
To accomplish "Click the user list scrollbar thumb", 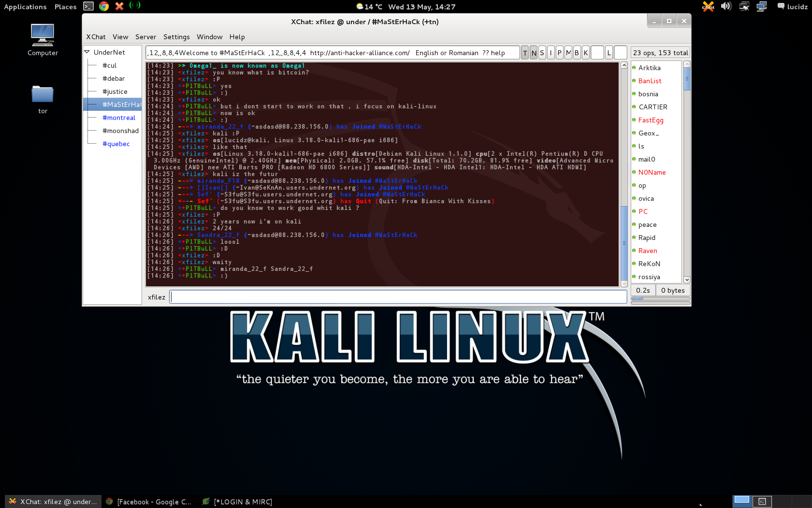I will pyautogui.click(x=687, y=79).
